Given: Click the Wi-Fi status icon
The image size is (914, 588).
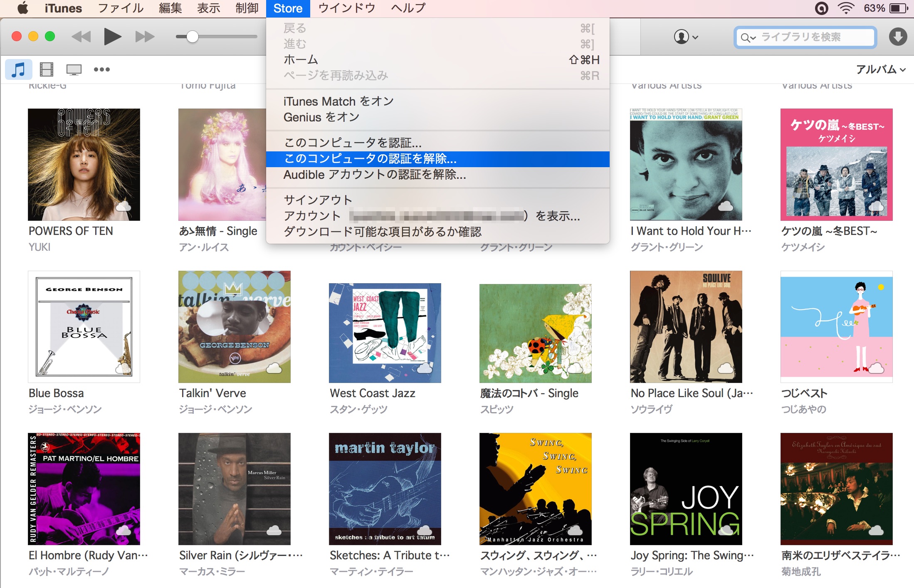Looking at the screenshot, I should [846, 8].
